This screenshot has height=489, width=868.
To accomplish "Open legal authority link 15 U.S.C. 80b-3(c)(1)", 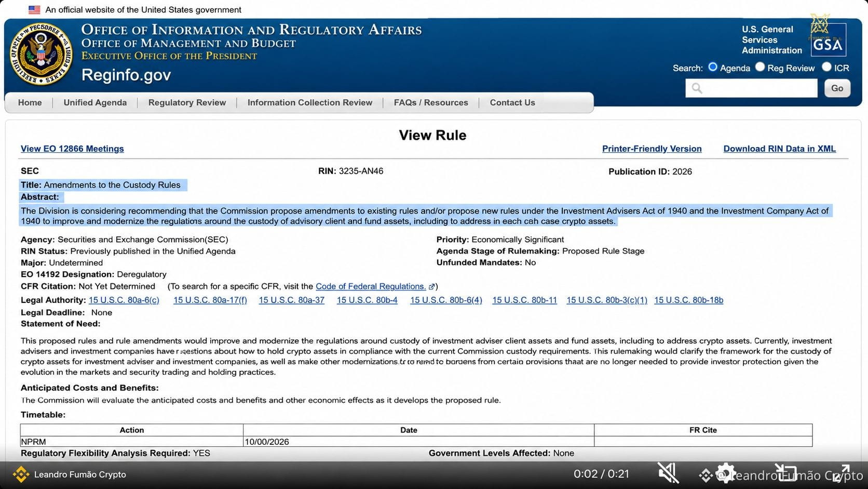I will point(607,300).
